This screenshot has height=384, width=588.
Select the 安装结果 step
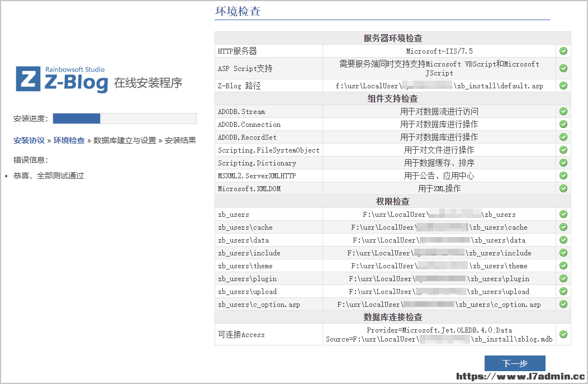tap(181, 140)
